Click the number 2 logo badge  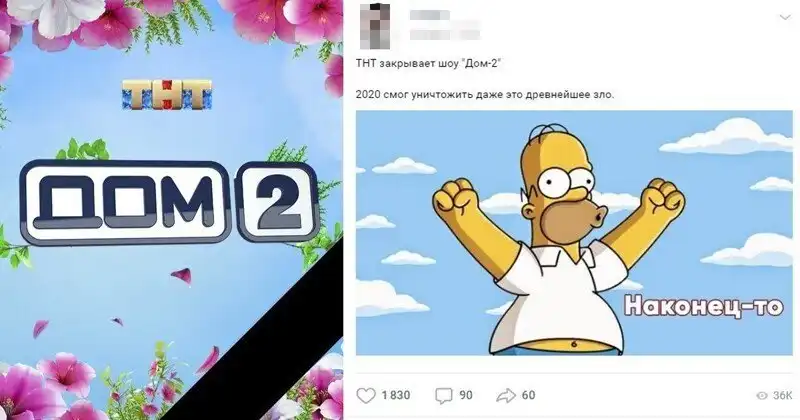tap(278, 203)
